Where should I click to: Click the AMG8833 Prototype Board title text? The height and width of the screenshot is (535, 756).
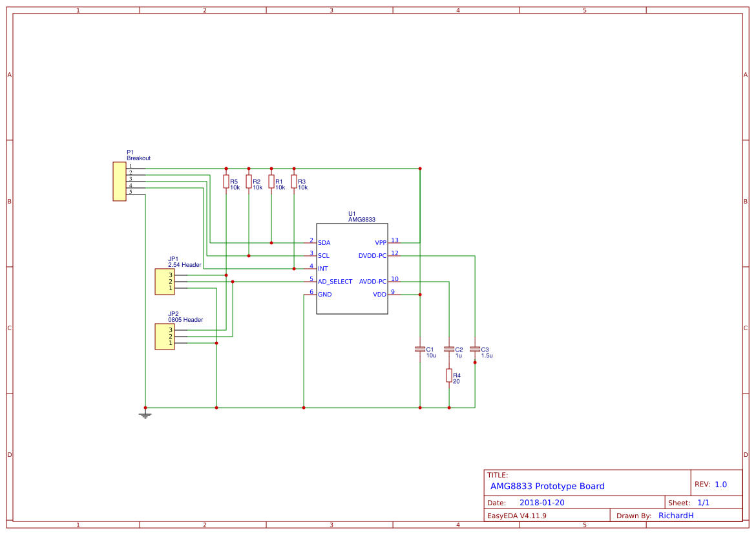point(547,486)
